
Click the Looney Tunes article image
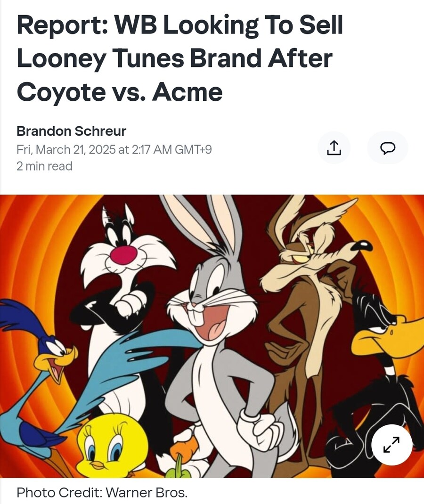pyautogui.click(x=212, y=336)
